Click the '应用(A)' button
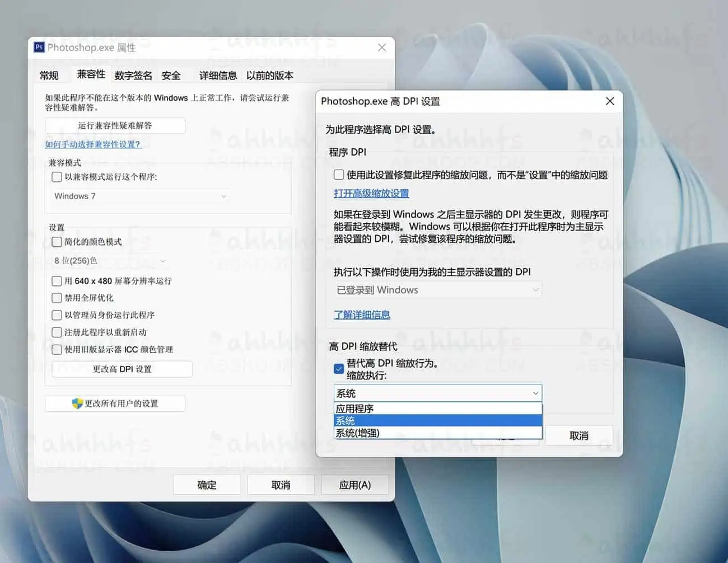 (355, 485)
